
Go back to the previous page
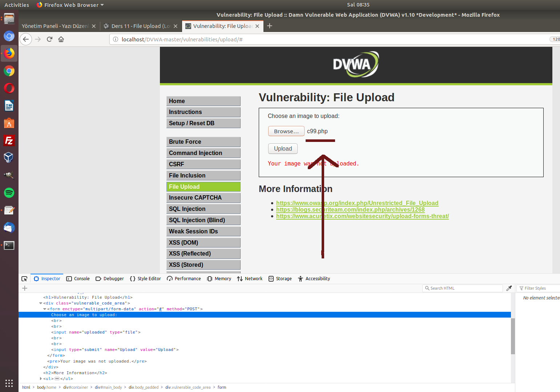point(26,39)
